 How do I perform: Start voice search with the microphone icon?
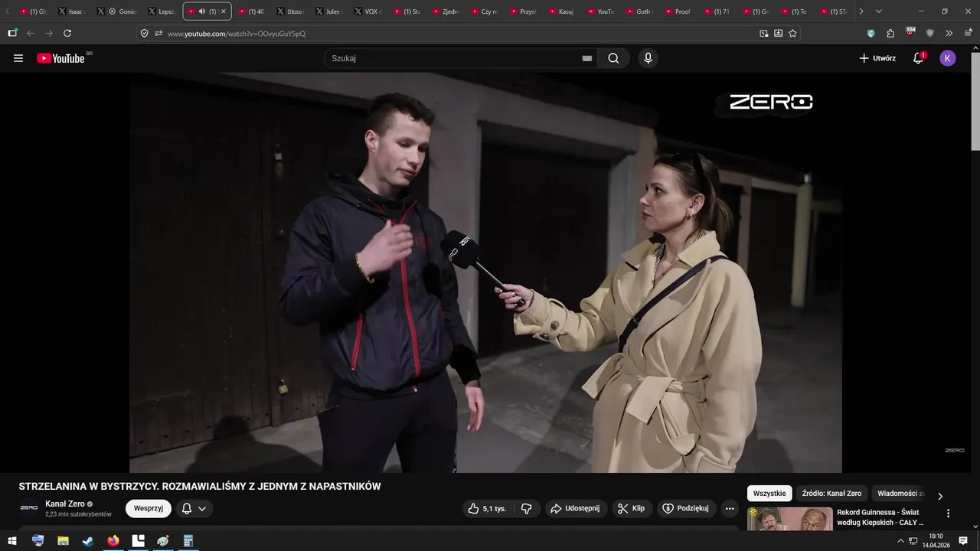[648, 58]
